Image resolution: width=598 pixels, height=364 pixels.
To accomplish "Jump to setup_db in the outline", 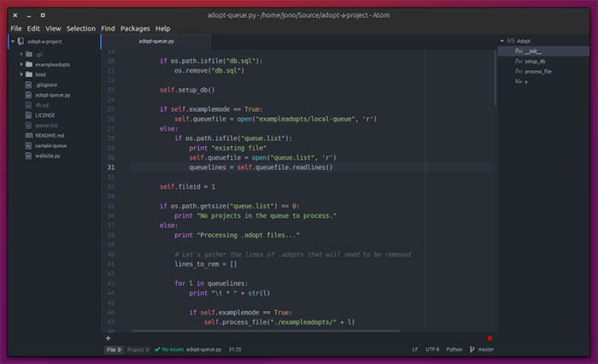I will 535,61.
